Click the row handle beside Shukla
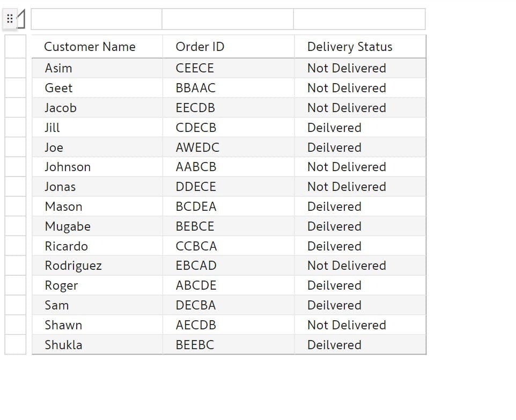Image resolution: width=516 pixels, height=420 pixels. pos(16,344)
